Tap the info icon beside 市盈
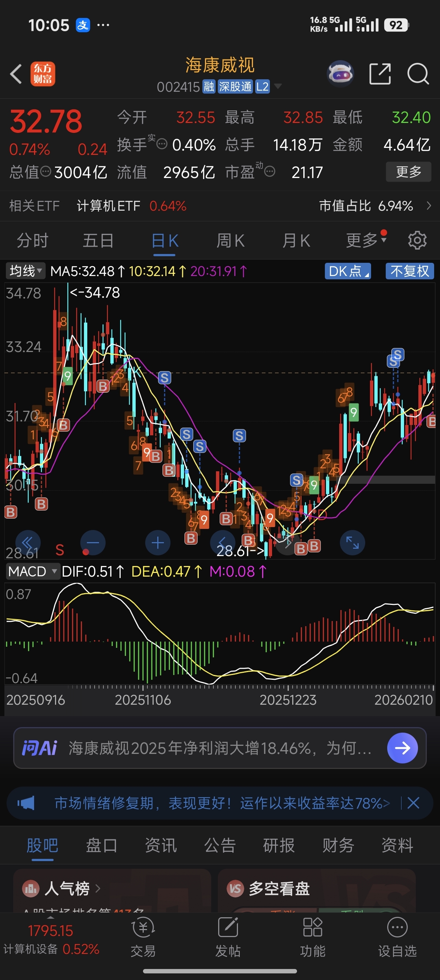 pos(269,171)
